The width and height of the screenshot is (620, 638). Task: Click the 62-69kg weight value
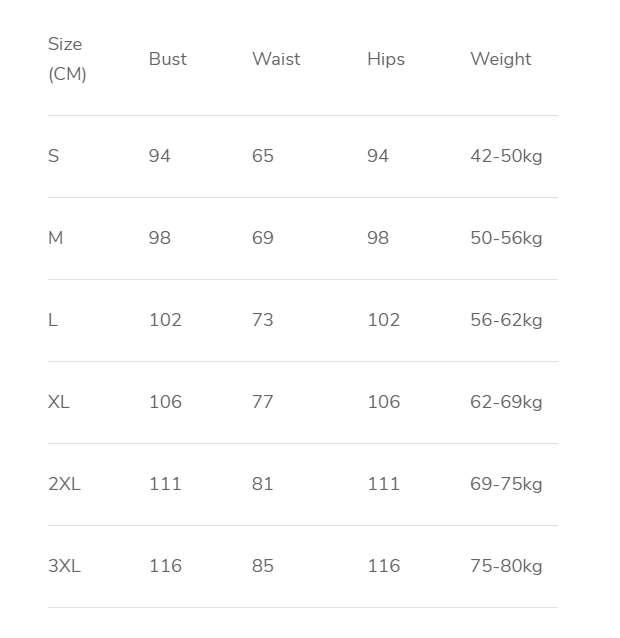pos(506,402)
